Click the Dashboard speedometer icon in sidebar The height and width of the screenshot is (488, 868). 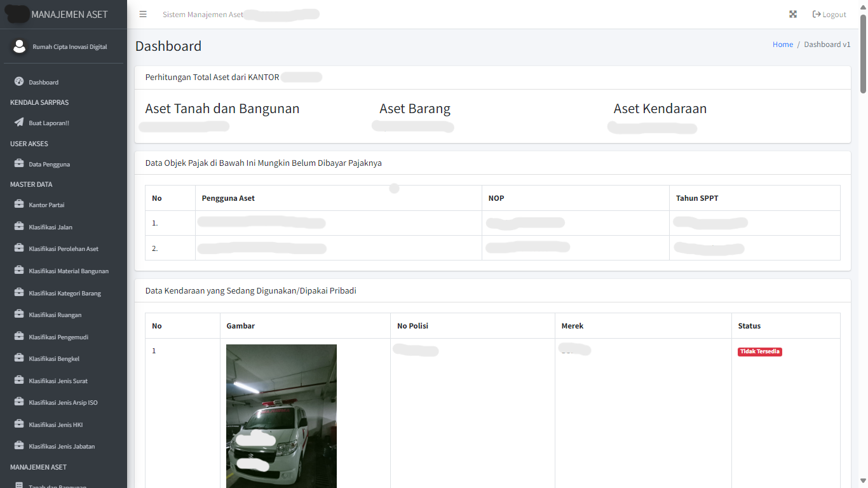click(19, 82)
